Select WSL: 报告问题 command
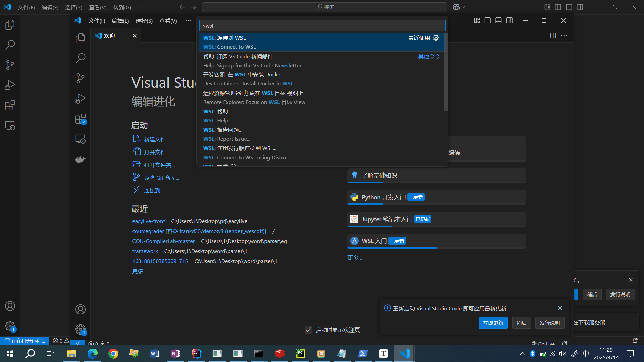This screenshot has width=644, height=362. coord(321,134)
